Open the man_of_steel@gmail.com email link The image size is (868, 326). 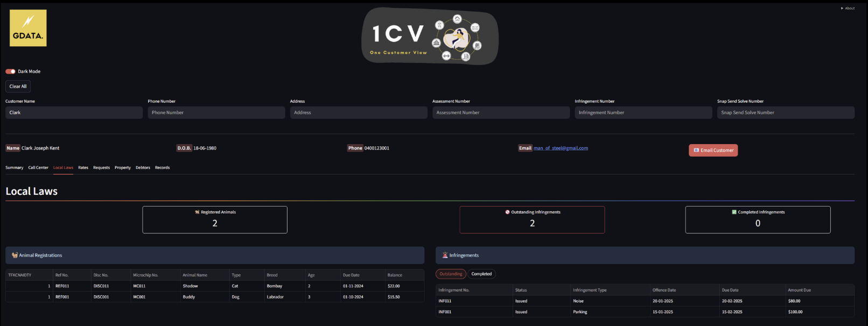(561, 148)
